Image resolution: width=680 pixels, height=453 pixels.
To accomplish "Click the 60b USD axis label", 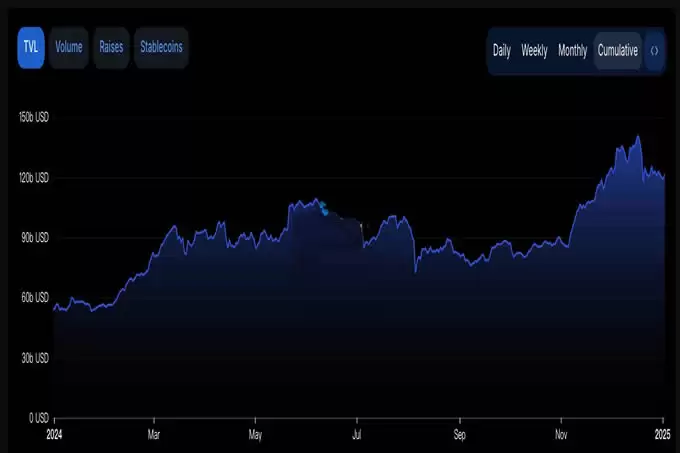I will (x=34, y=298).
